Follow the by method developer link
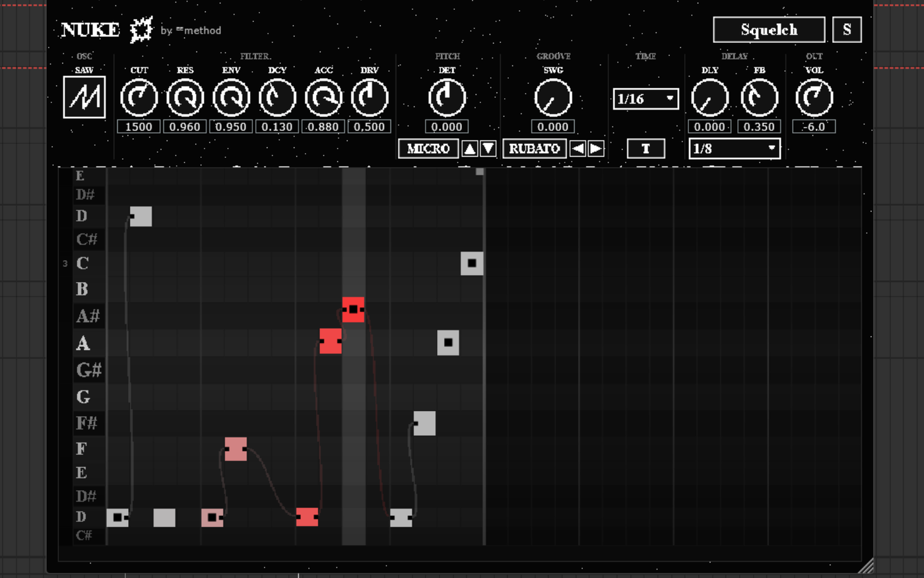 point(191,30)
